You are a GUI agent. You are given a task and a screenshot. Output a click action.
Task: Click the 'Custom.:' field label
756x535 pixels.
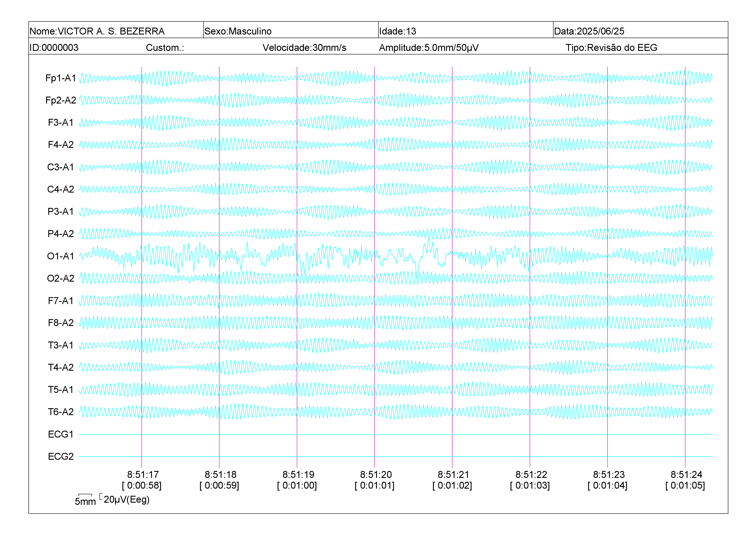click(165, 48)
